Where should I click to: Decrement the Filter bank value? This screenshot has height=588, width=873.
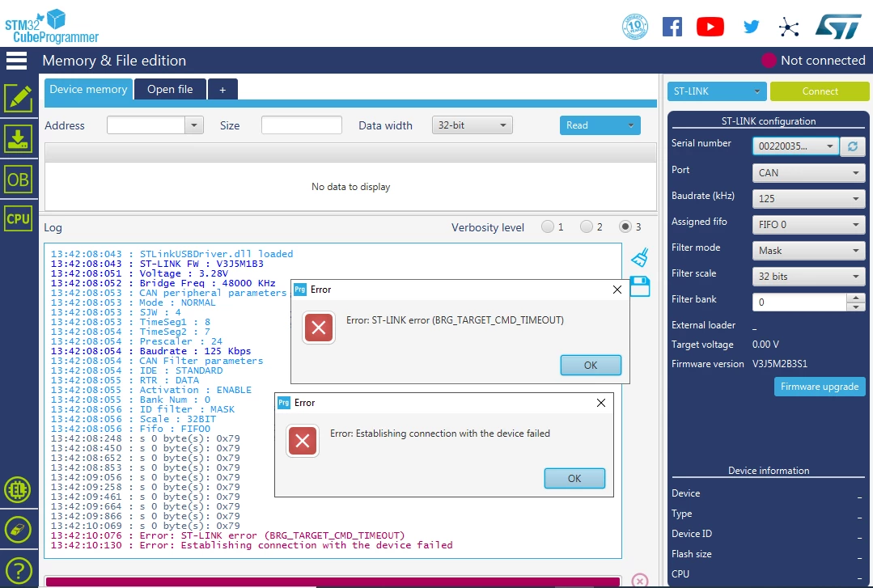pyautogui.click(x=856, y=307)
